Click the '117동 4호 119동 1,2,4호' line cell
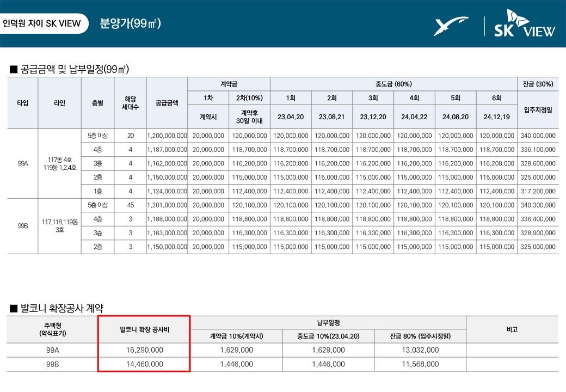Viewport: 566px width, 392px height. tap(59, 163)
